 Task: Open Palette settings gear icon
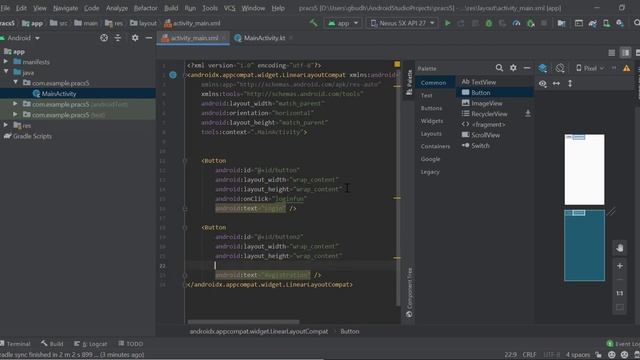coord(513,68)
